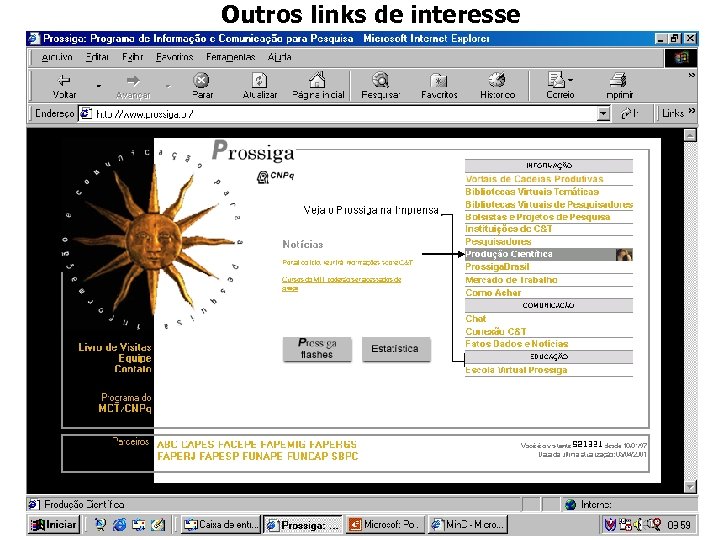Click the FAPESP partner link
This screenshot has width=720, height=540.
click(219, 456)
